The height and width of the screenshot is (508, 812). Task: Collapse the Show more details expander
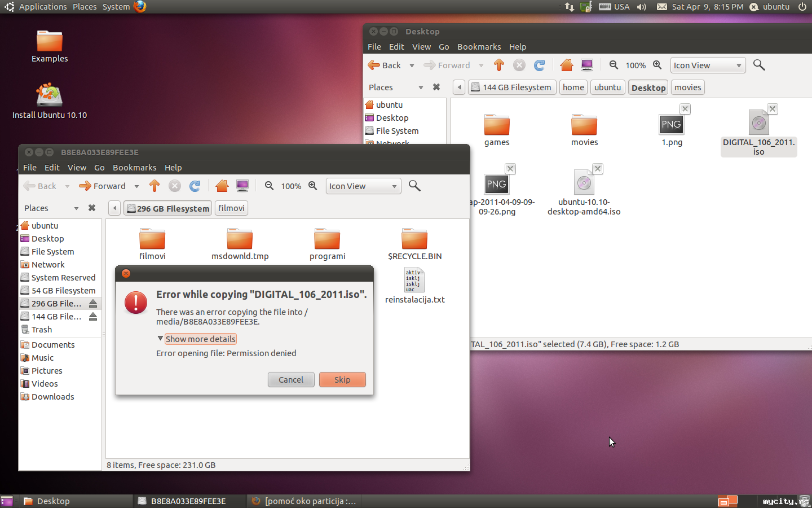tap(197, 339)
